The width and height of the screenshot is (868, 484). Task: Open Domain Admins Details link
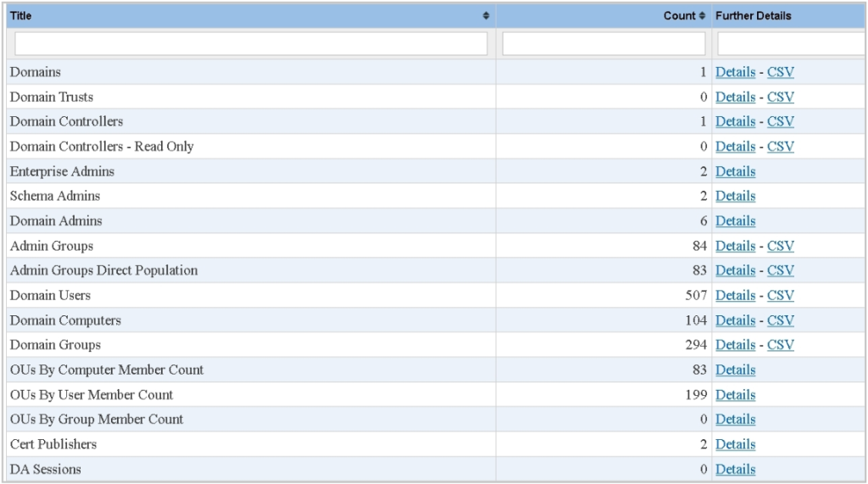point(735,221)
